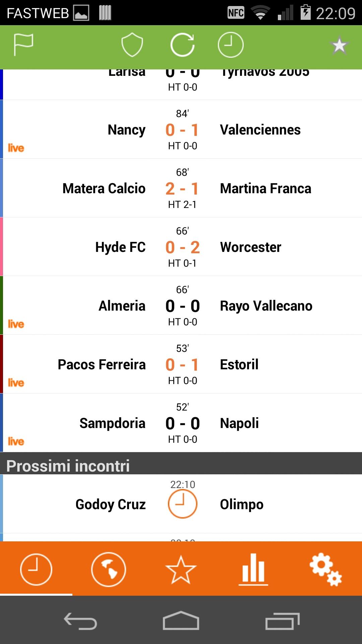Open the Almeria vs Rayo Vallecano match
This screenshot has height=644, width=362.
182,306
